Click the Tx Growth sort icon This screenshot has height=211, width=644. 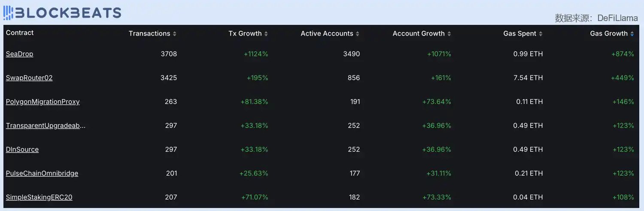(x=266, y=34)
